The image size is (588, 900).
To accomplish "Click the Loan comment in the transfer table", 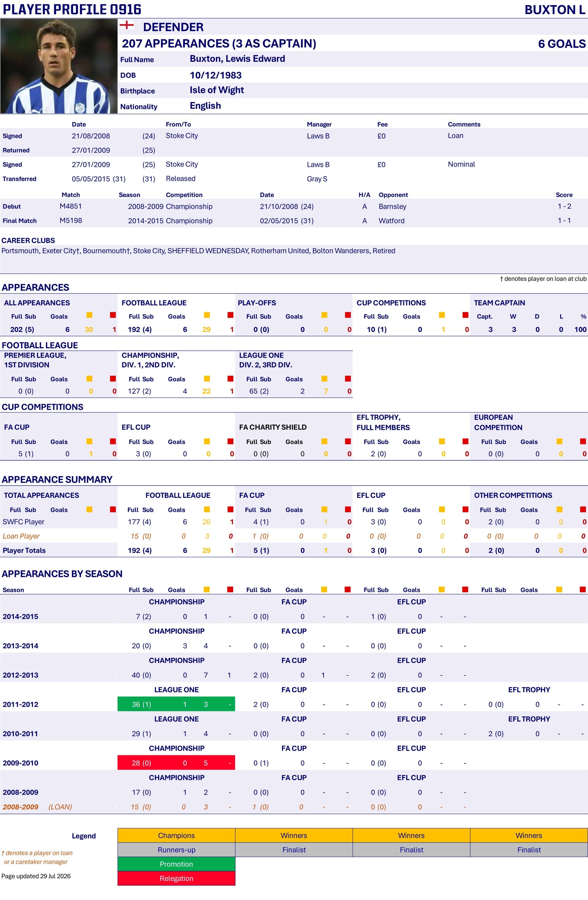I will click(x=456, y=136).
